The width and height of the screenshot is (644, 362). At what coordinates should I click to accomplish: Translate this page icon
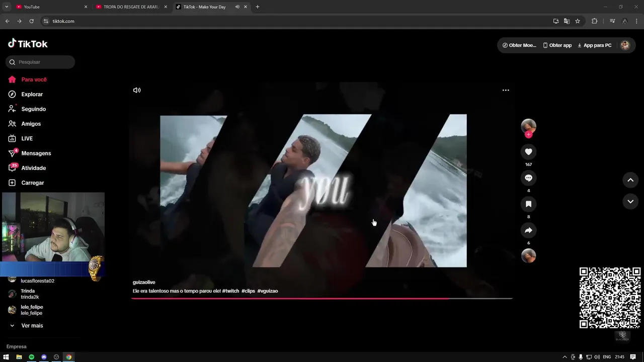(567, 21)
